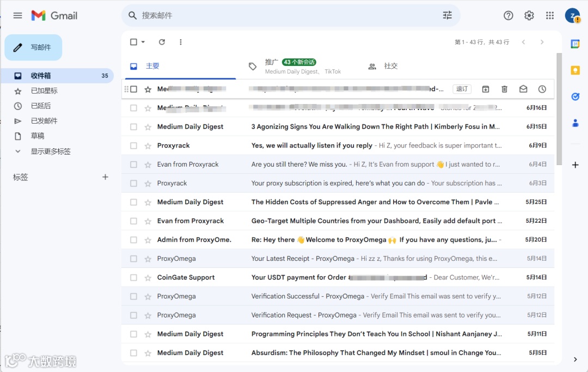The height and width of the screenshot is (372, 588).
Task: Check the CoinGate Support email box
Action: pyautogui.click(x=133, y=277)
